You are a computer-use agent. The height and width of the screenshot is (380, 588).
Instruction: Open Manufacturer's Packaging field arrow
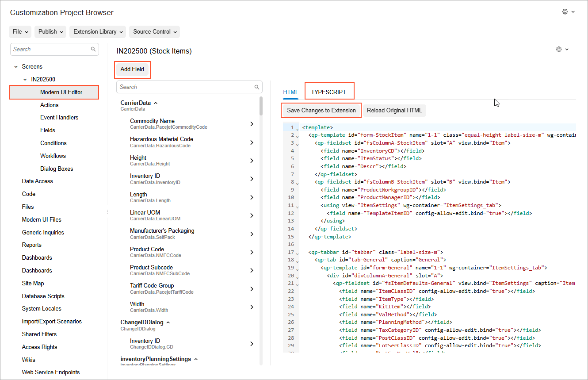pos(252,234)
